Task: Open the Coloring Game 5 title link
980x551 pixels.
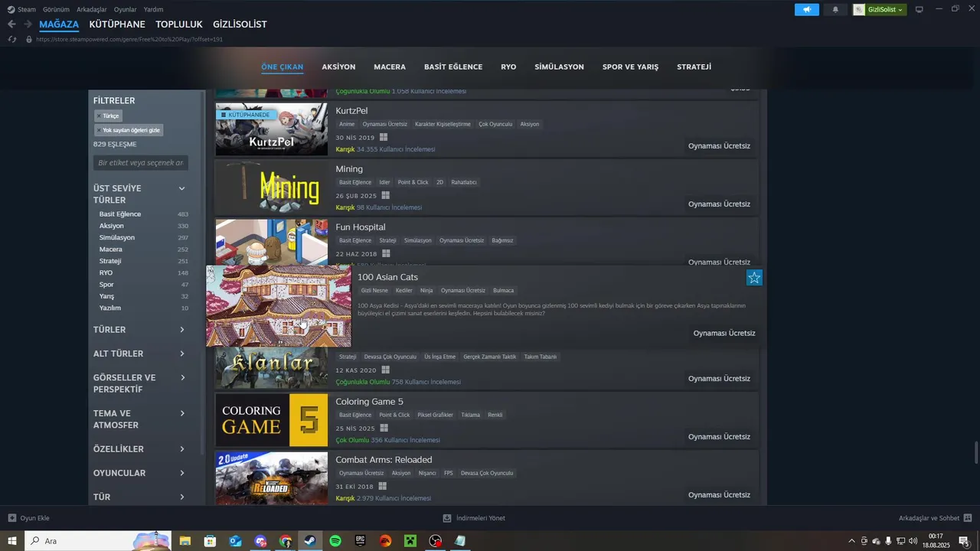Action: tap(369, 402)
